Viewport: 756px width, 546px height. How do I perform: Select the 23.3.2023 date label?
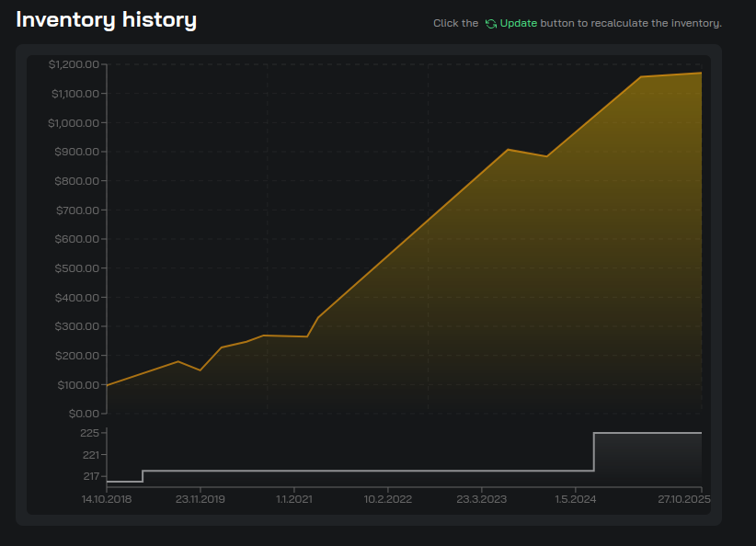coord(482,499)
